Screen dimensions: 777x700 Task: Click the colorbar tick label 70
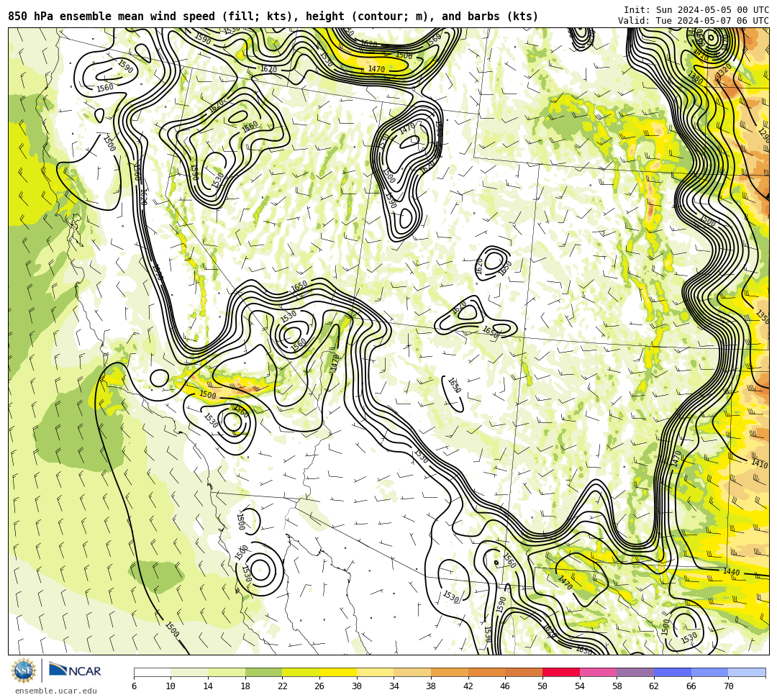[x=728, y=686]
